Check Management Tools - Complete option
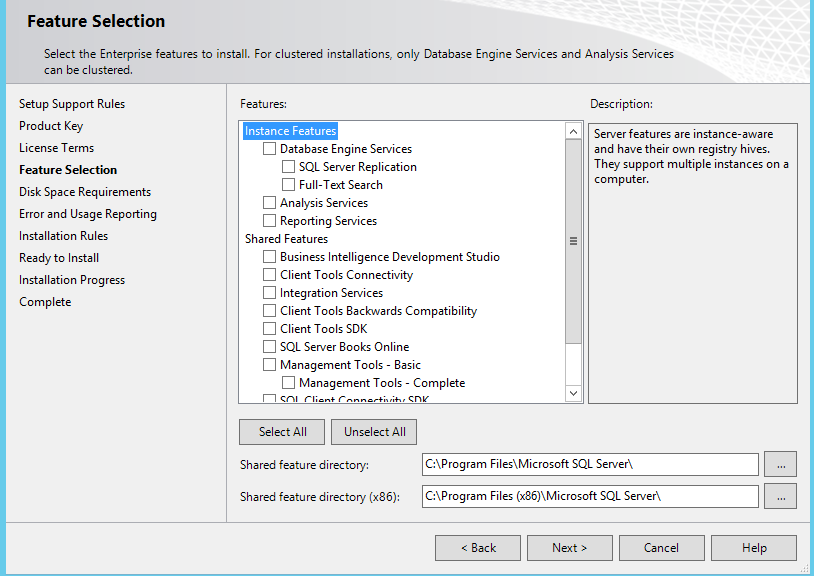814x576 pixels. pyautogui.click(x=288, y=383)
